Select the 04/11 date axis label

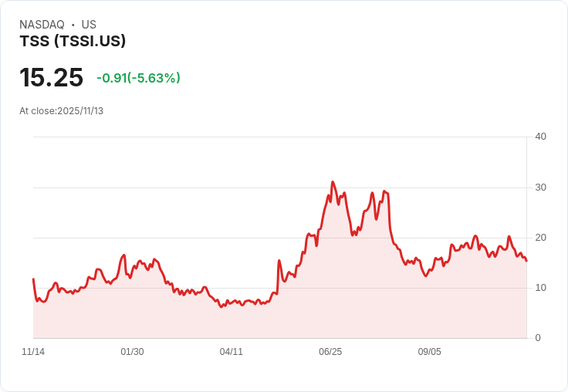pyautogui.click(x=231, y=352)
